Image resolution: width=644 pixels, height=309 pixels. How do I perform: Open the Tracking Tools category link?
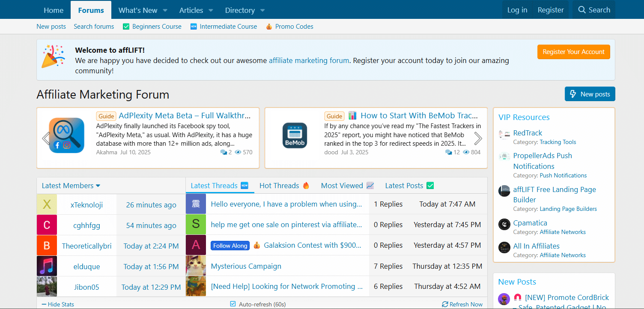(558, 142)
